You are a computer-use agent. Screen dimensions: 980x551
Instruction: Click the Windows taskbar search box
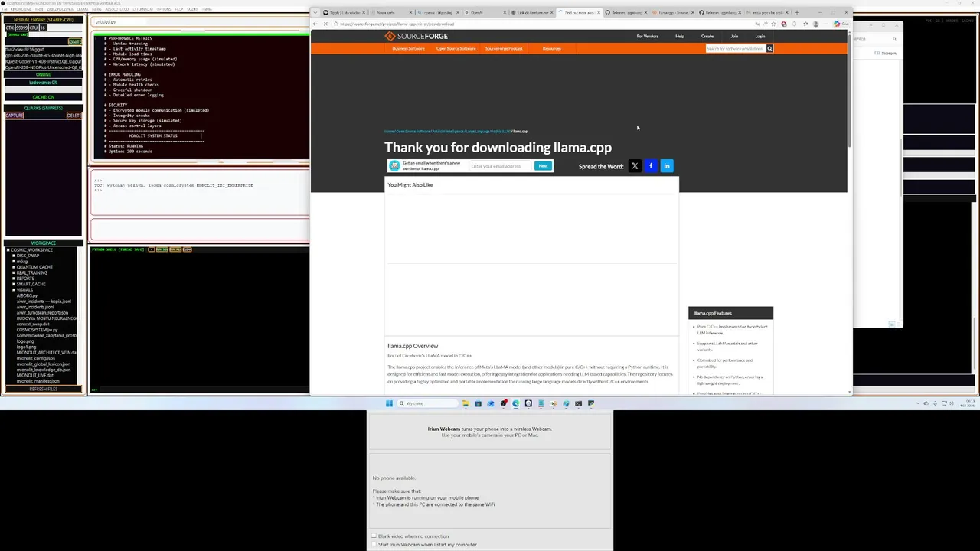pyautogui.click(x=426, y=403)
